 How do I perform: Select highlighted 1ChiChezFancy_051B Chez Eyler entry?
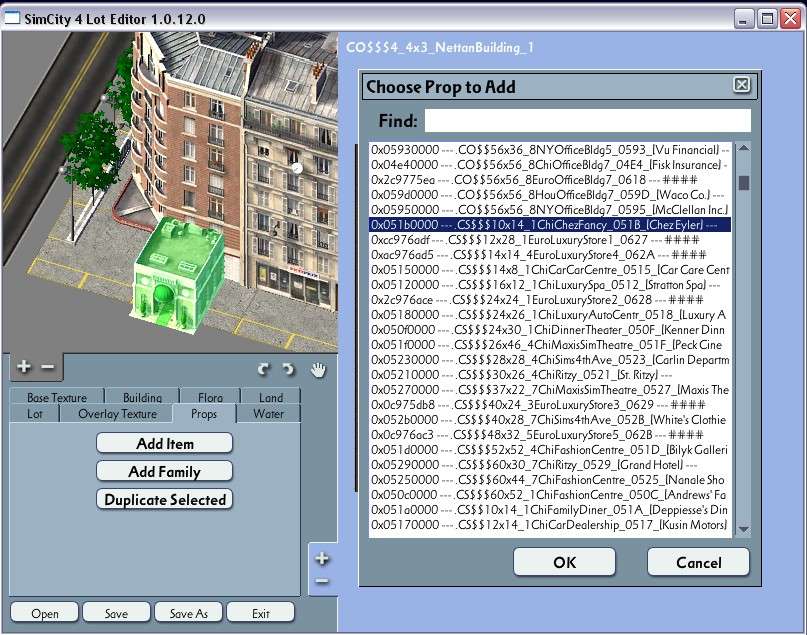coord(550,224)
